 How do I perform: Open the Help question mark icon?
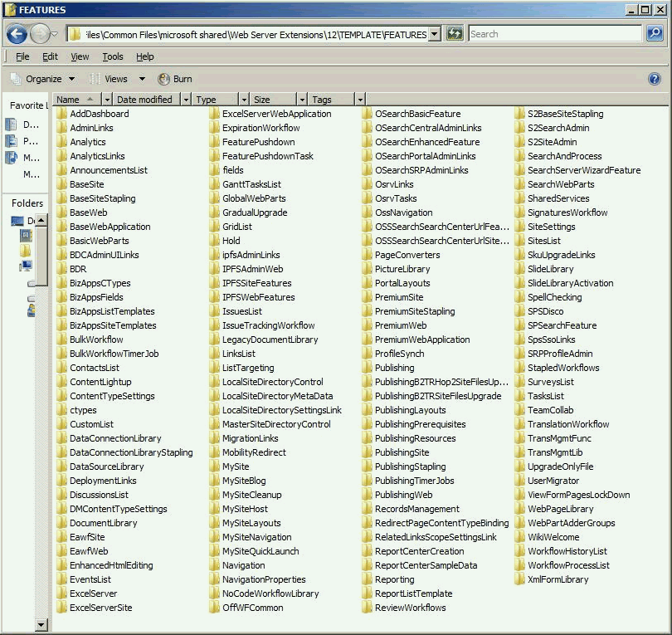655,79
